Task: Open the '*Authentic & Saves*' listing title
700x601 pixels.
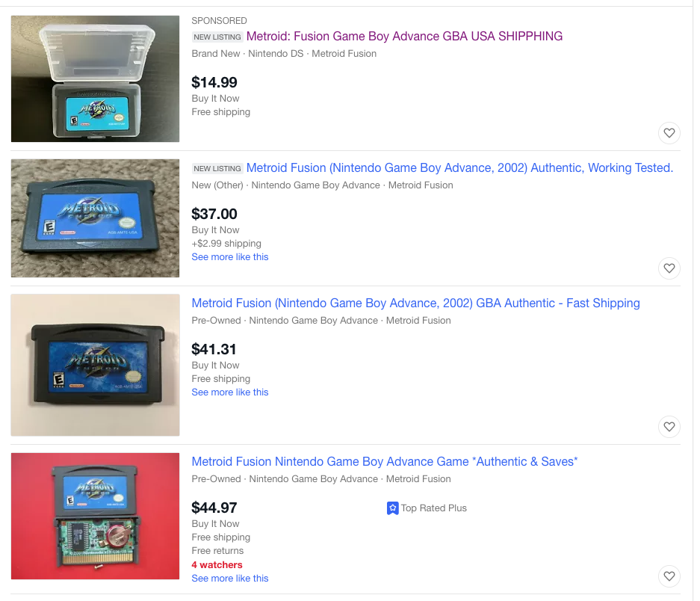Action: [x=385, y=461]
